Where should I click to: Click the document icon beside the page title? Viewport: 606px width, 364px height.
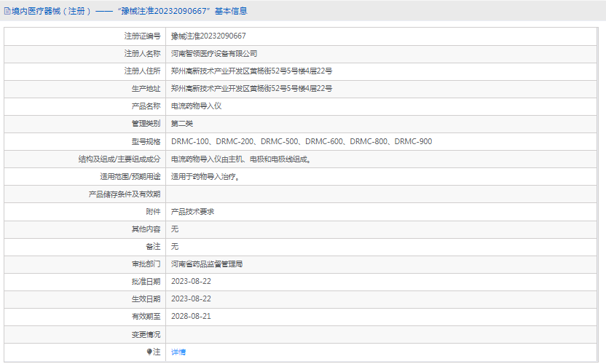[x=7, y=11]
